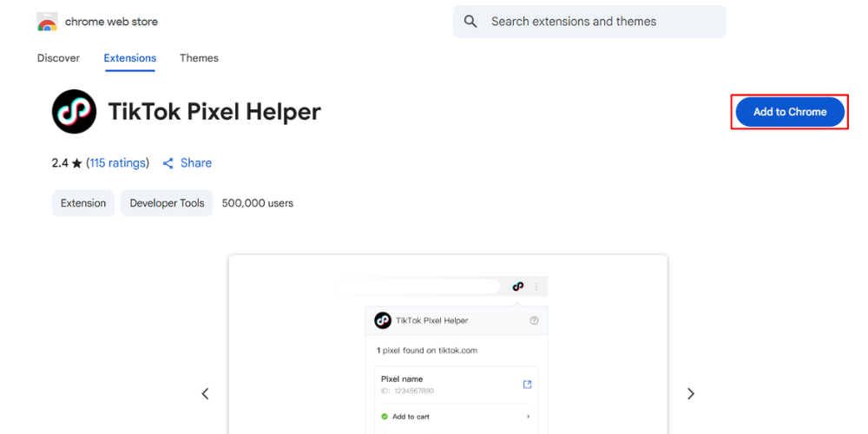
Task: Click the ID: 1234567890 text
Action: [407, 391]
